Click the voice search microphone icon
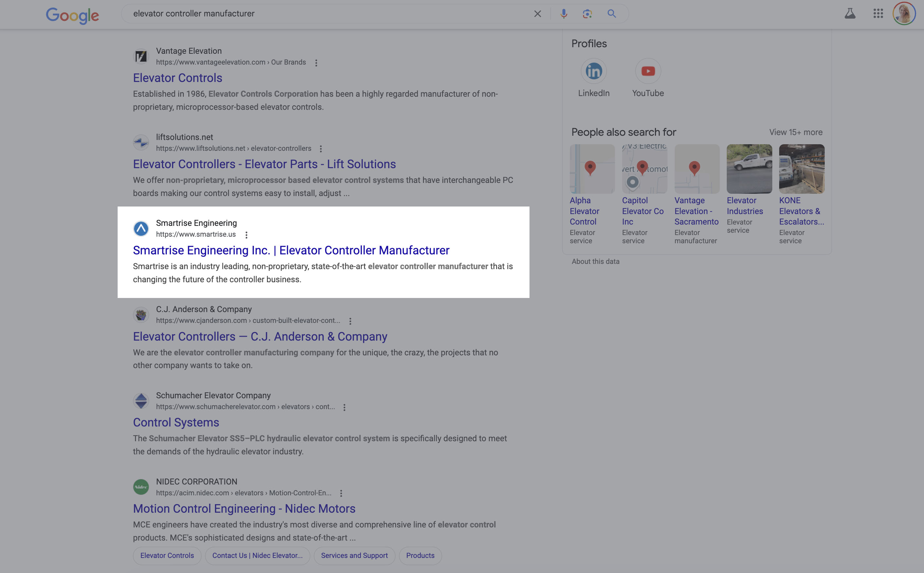924x573 pixels. 564,14
